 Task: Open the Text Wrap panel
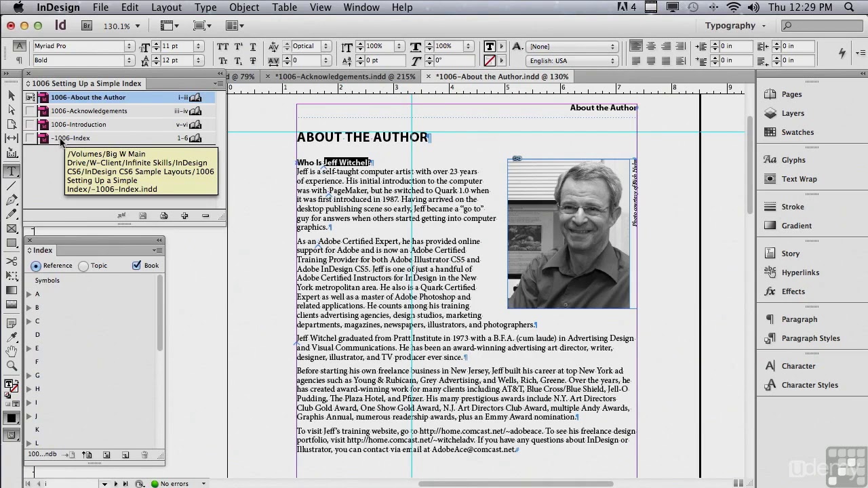tap(799, 179)
